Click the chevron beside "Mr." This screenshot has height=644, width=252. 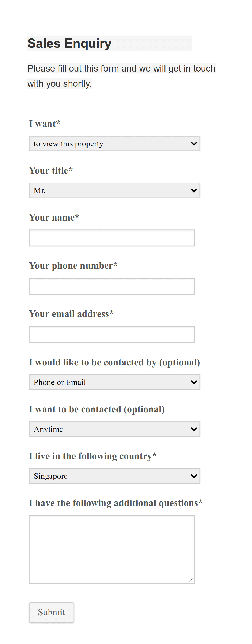(x=193, y=190)
